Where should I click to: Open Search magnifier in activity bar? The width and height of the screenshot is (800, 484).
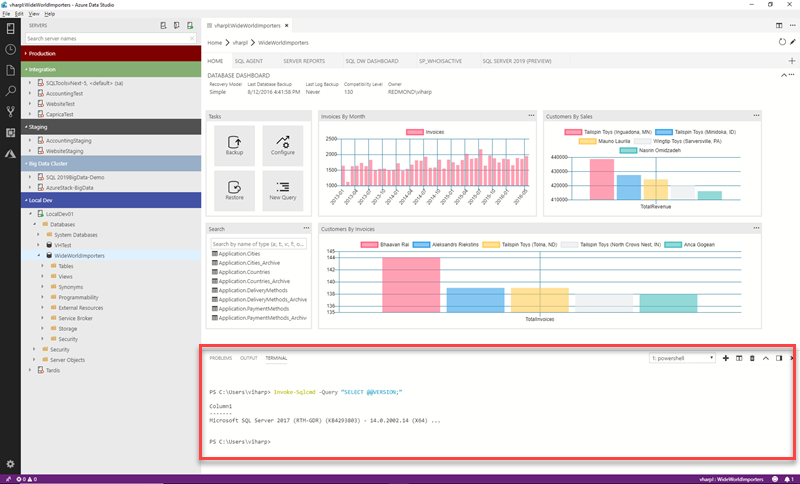tap(10, 91)
